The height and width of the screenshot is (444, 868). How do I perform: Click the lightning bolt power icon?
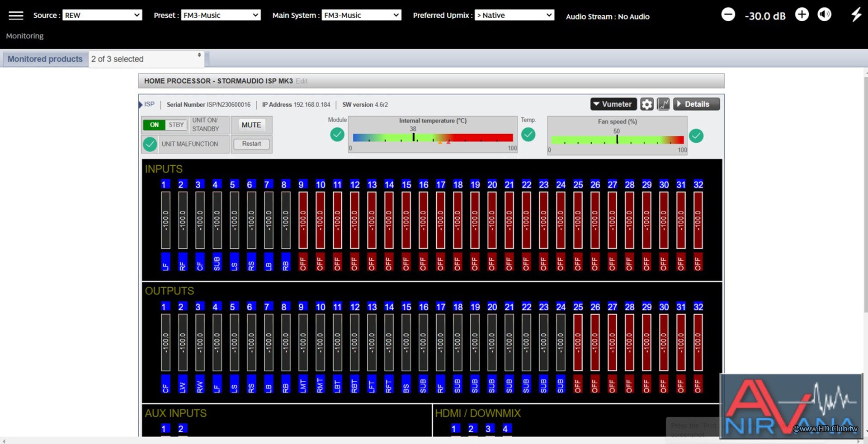coord(856,15)
